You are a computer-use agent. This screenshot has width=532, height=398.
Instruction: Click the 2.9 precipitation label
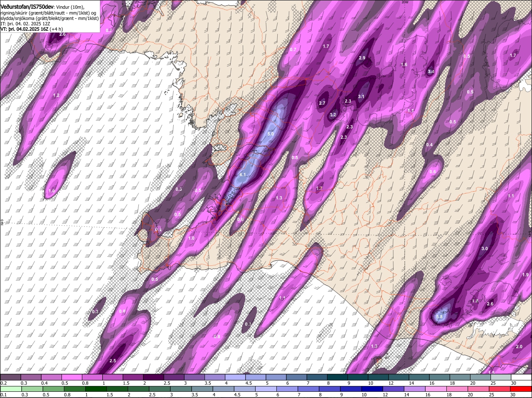click(x=362, y=58)
